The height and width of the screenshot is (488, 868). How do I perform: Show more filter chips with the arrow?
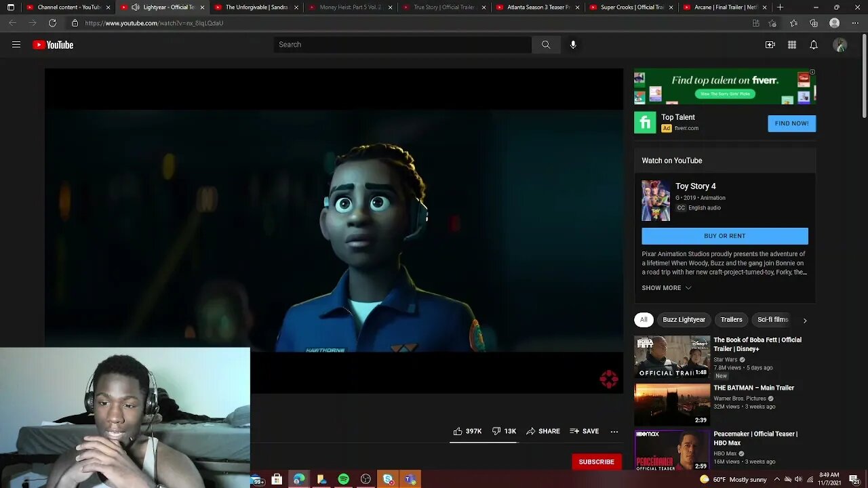[x=805, y=320]
